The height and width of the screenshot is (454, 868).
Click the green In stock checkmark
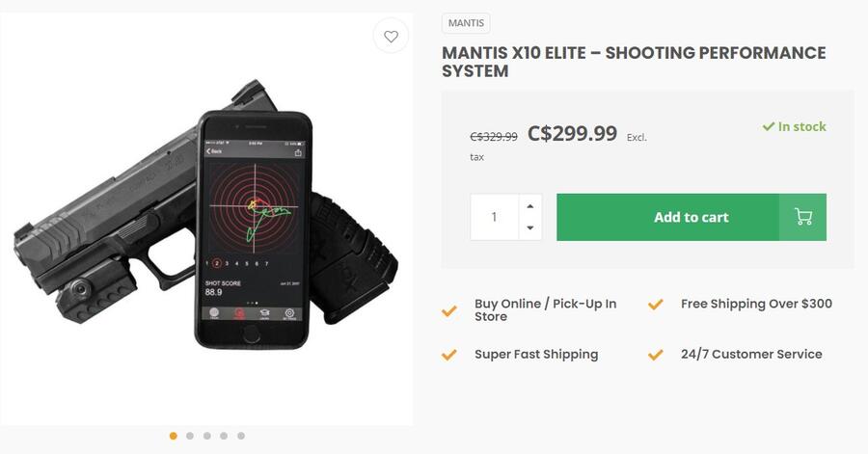pyautogui.click(x=769, y=126)
